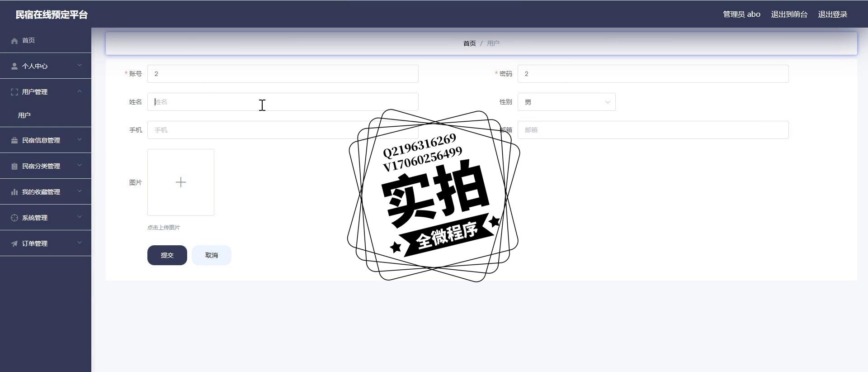
Task: Collapse the 用户管理 chevron
Action: [80, 91]
